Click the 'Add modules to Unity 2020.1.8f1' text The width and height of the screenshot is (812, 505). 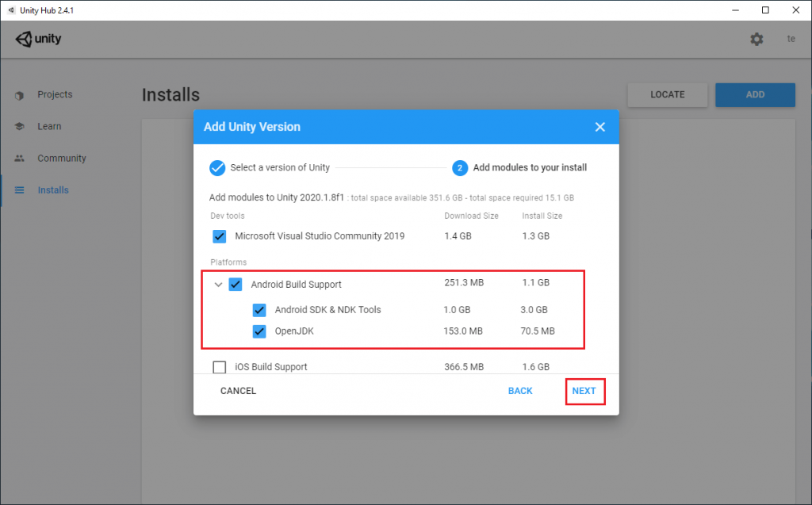coord(277,197)
